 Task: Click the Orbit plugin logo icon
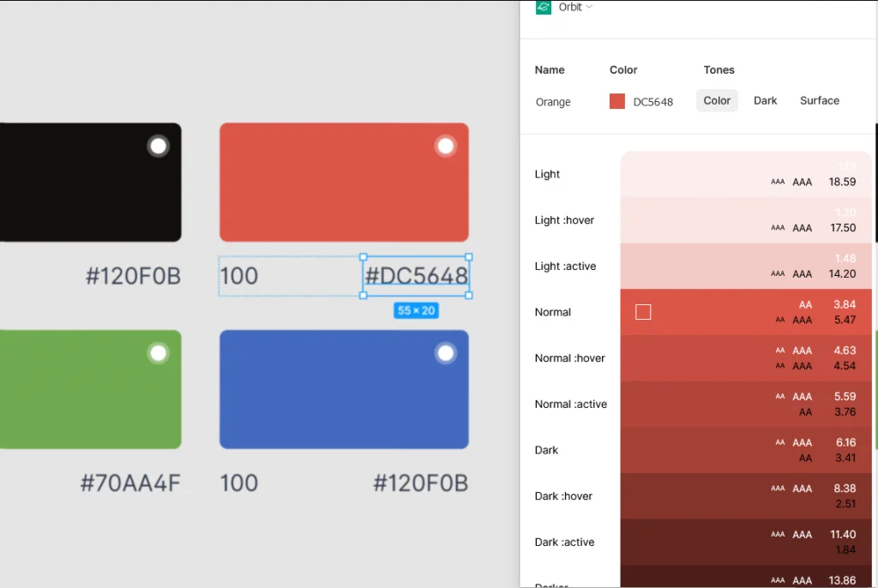pos(544,7)
